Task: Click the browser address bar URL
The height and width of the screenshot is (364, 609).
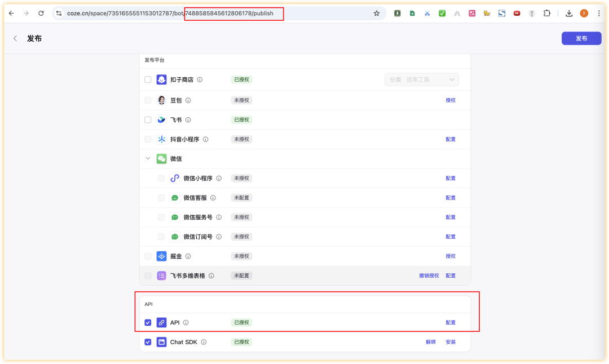Action: [x=170, y=13]
